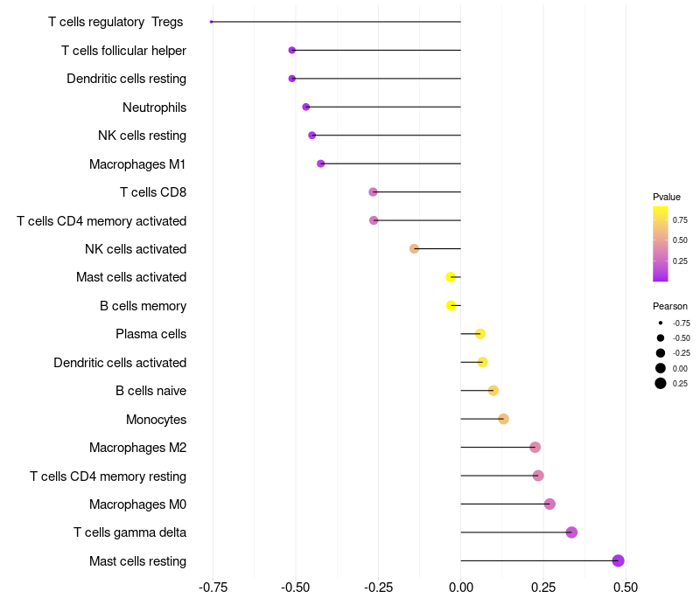Click the T cells gamma delta dot
The image size is (700, 612).
click(x=571, y=532)
